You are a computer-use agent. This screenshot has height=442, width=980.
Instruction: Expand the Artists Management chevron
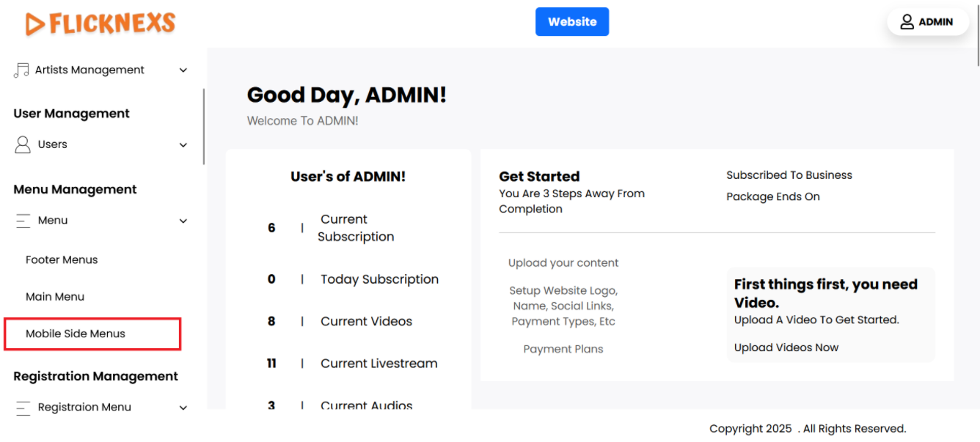pyautogui.click(x=183, y=70)
